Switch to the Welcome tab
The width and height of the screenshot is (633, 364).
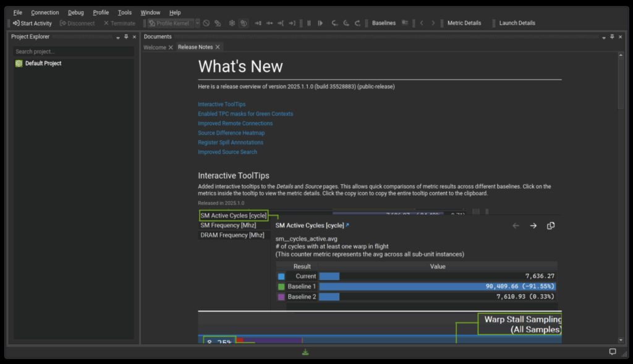[x=155, y=48]
